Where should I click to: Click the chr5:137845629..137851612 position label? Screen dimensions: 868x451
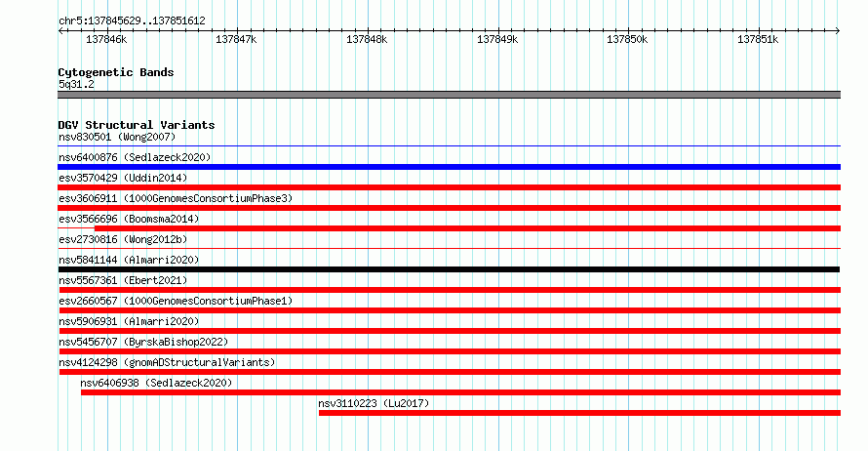[x=132, y=20]
